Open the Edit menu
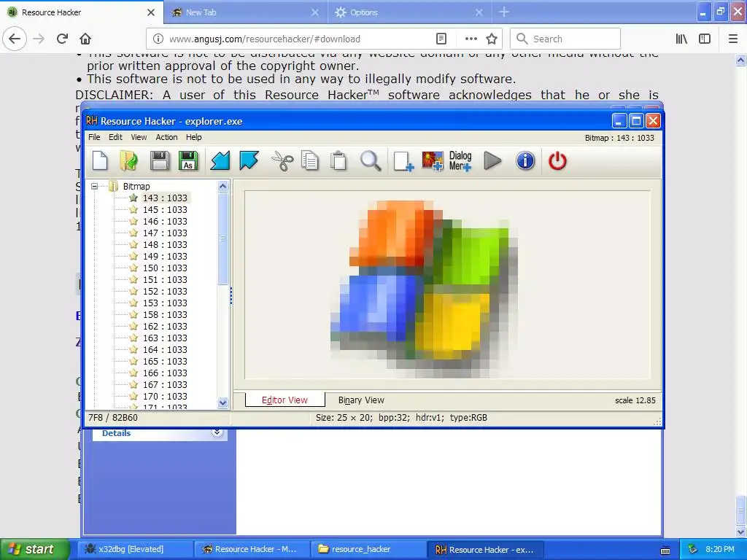Image resolution: width=747 pixels, height=560 pixels. tap(115, 137)
